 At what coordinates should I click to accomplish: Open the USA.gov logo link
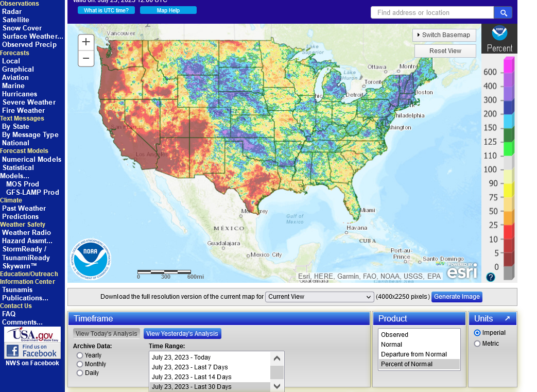click(32, 334)
